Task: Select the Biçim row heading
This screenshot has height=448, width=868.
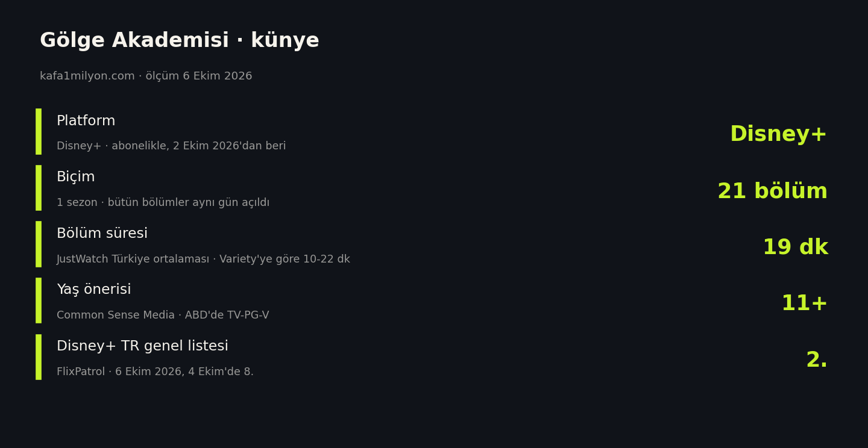Action: click(x=75, y=178)
